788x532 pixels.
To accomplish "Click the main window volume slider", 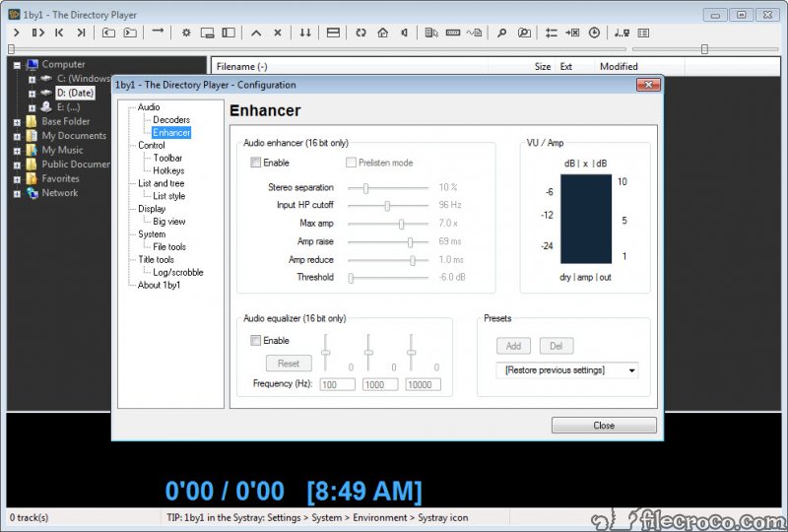I will click(x=705, y=49).
